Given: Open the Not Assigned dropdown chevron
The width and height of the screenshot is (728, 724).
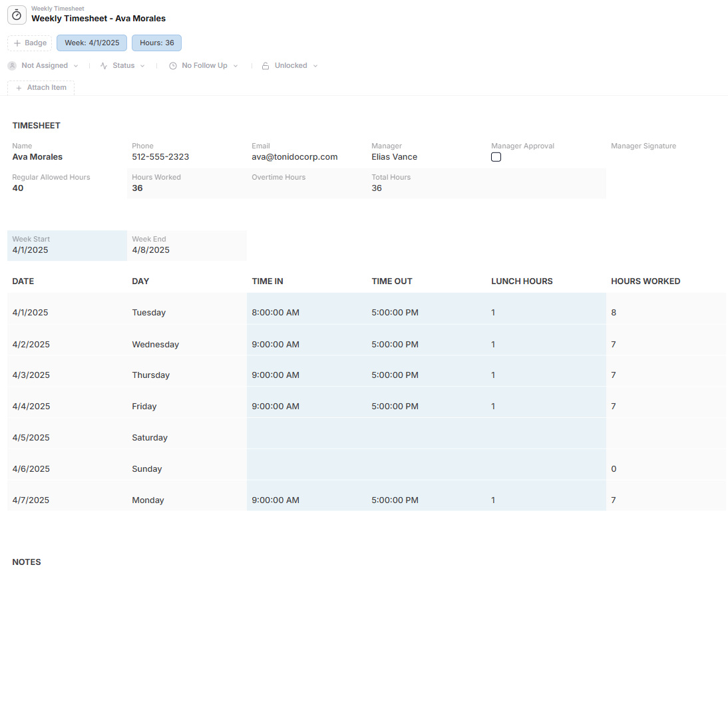Looking at the screenshot, I should point(76,66).
